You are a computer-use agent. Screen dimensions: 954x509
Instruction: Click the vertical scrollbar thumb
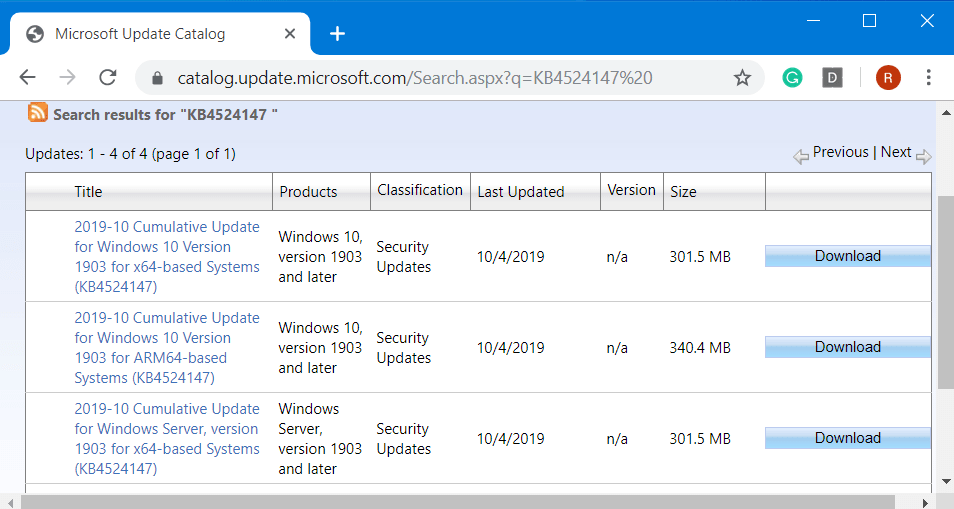946,292
